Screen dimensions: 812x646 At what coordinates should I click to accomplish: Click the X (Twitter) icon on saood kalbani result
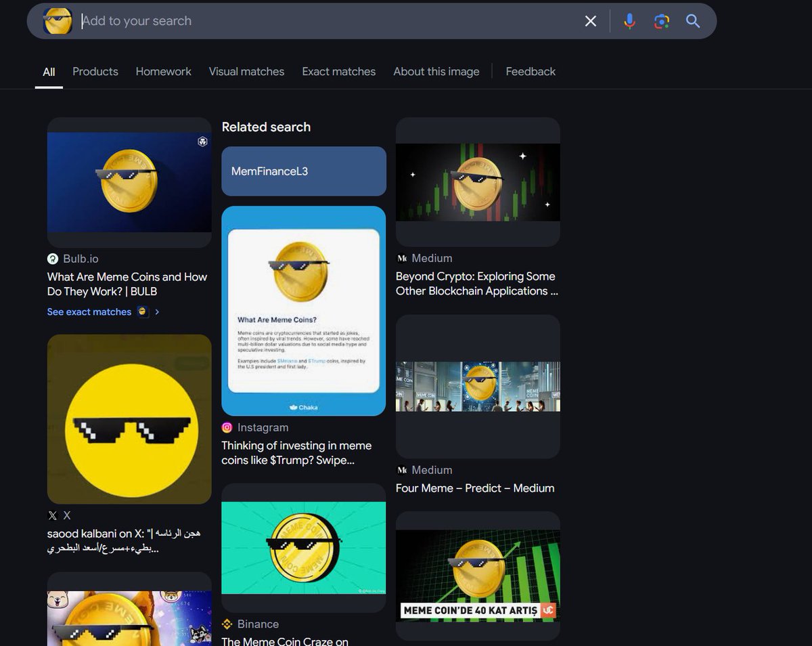coord(52,515)
